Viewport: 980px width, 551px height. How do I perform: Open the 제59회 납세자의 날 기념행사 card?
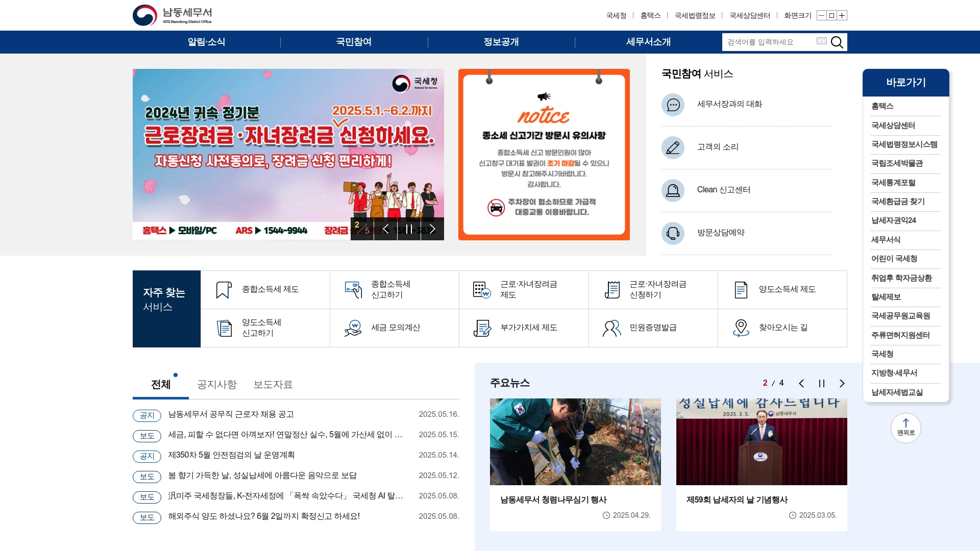click(x=762, y=465)
